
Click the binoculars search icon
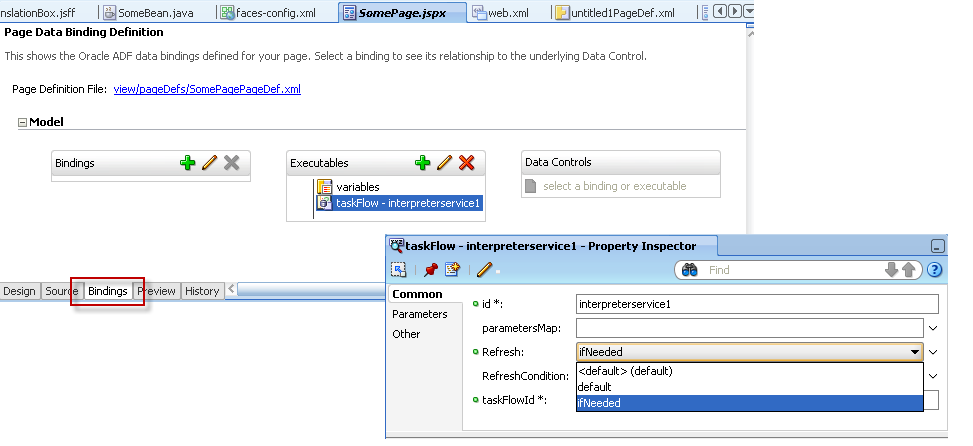689,270
